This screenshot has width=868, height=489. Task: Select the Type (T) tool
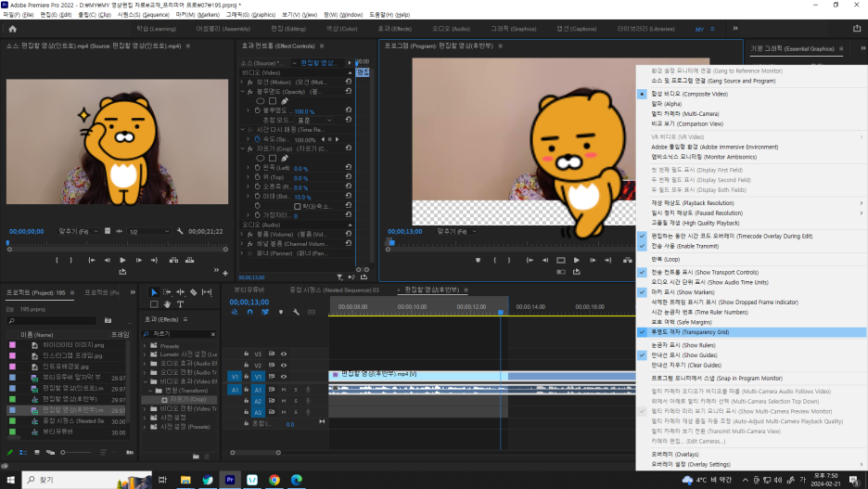[x=180, y=304]
